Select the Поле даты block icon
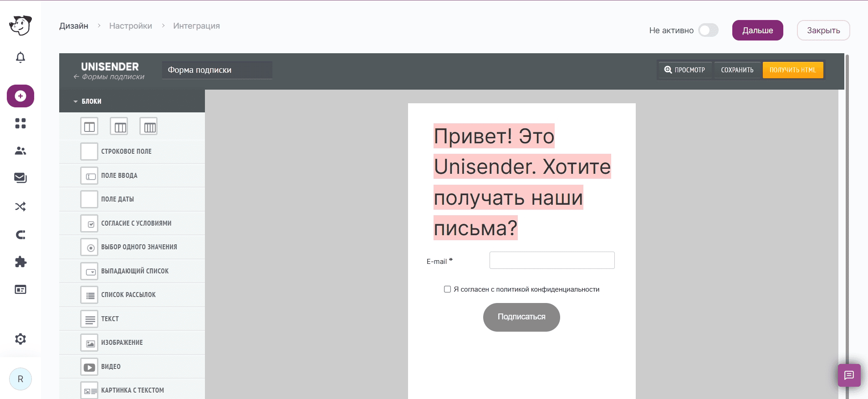This screenshot has height=399, width=868. click(x=89, y=199)
